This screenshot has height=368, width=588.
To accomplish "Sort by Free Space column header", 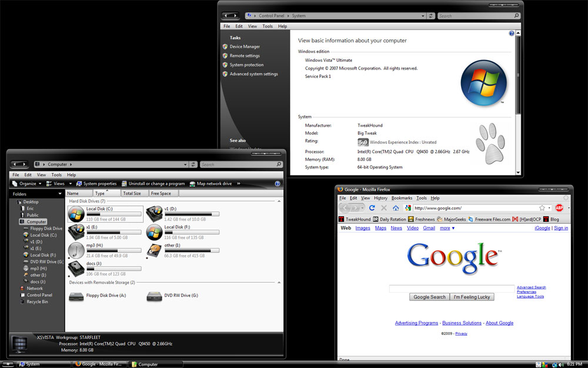I will pyautogui.click(x=163, y=193).
